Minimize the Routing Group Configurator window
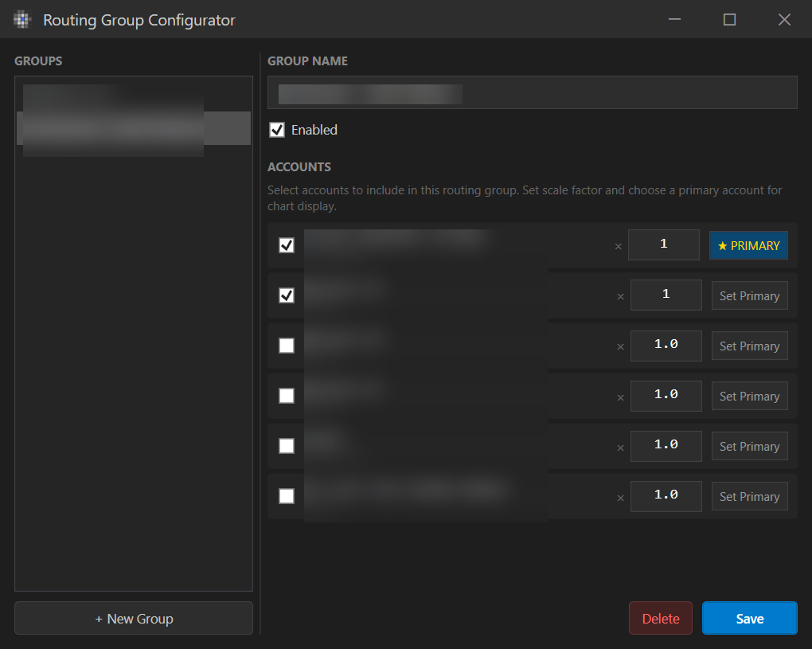Screen dimensions: 812x649 point(674,20)
